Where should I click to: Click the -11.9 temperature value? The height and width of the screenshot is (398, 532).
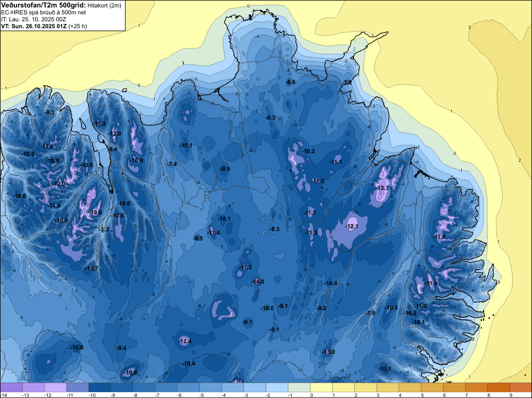pyautogui.click(x=431, y=283)
